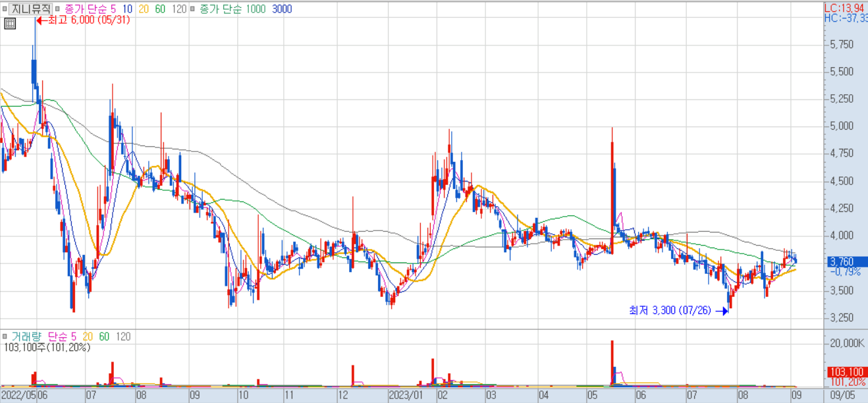Viewport: 868px width, 403px height.
Task: Click the 거래량 volume legend label
Action: (x=26, y=336)
